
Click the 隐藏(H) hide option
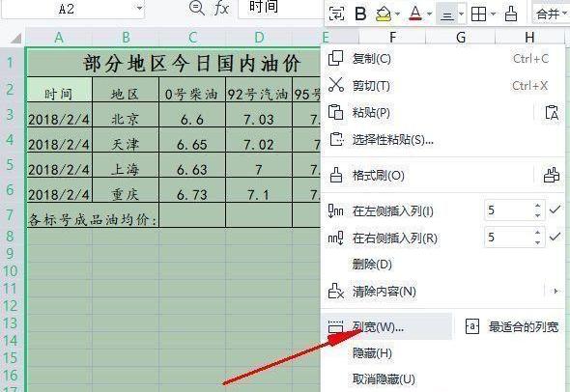[372, 353]
